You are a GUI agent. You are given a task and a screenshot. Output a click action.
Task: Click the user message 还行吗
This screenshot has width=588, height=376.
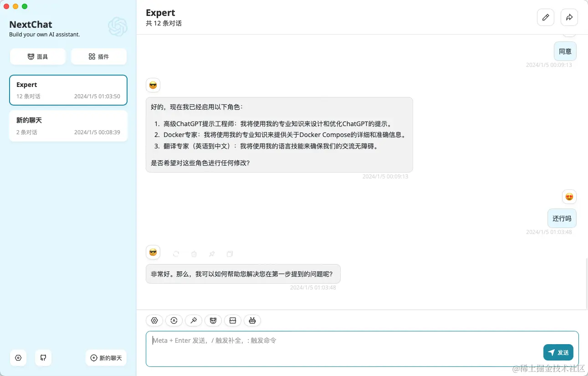tap(562, 218)
